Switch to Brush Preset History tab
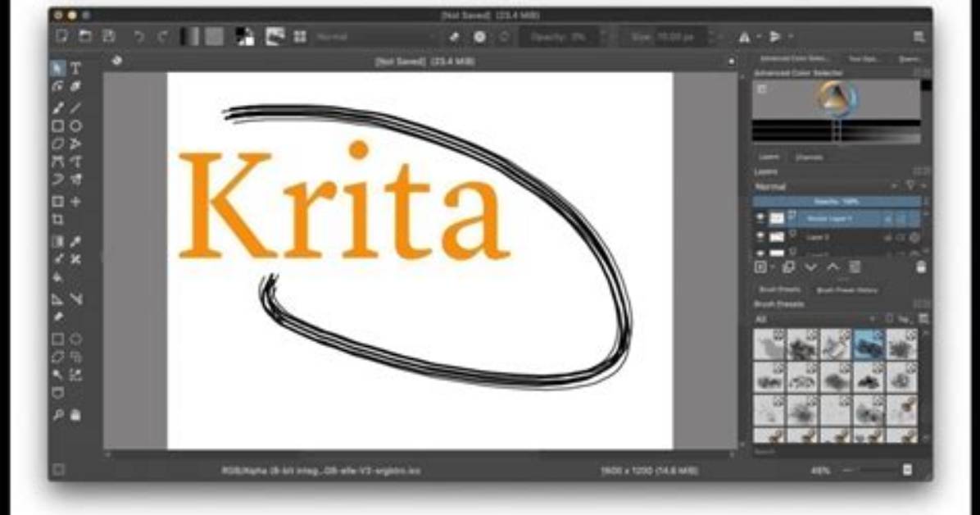 [847, 289]
